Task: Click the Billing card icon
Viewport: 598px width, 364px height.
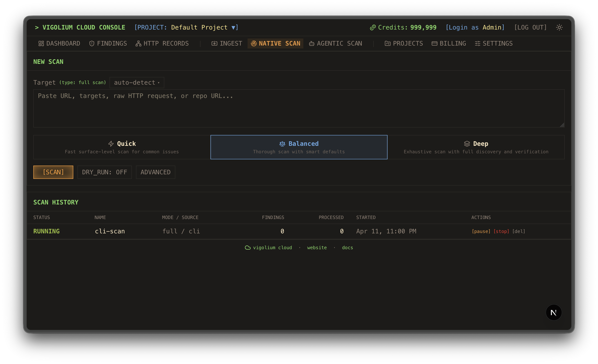Action: click(x=434, y=43)
